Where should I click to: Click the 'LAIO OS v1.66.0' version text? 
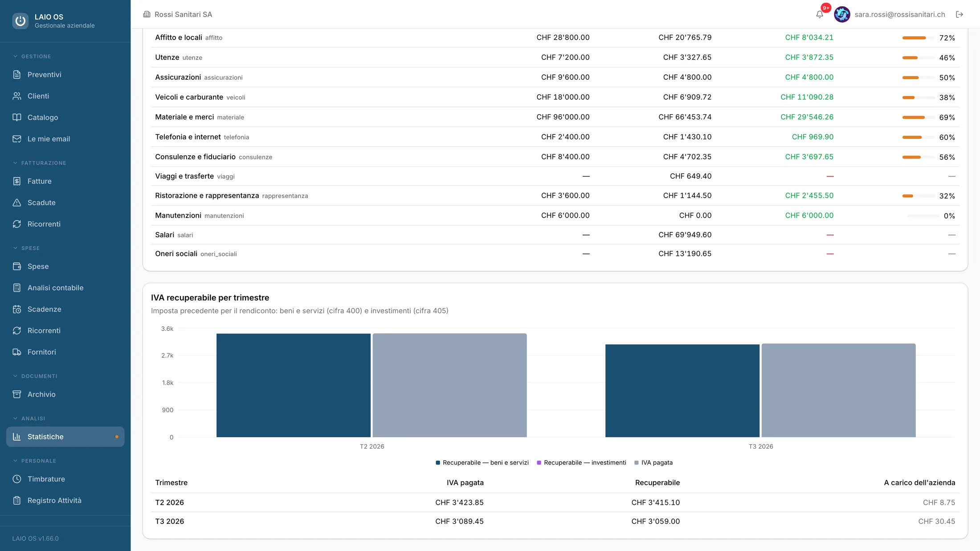pos(35,539)
